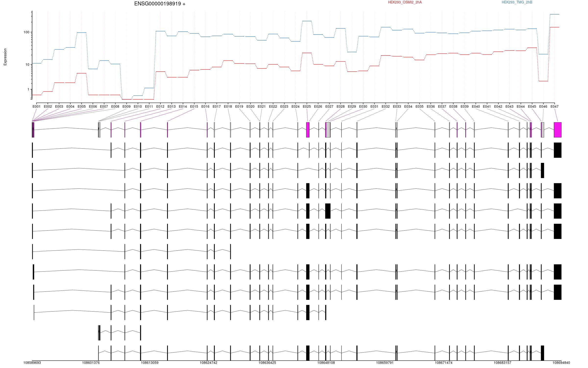Click exon label E012
Image resolution: width=588 pixels, height=368 pixels.
(x=160, y=106)
